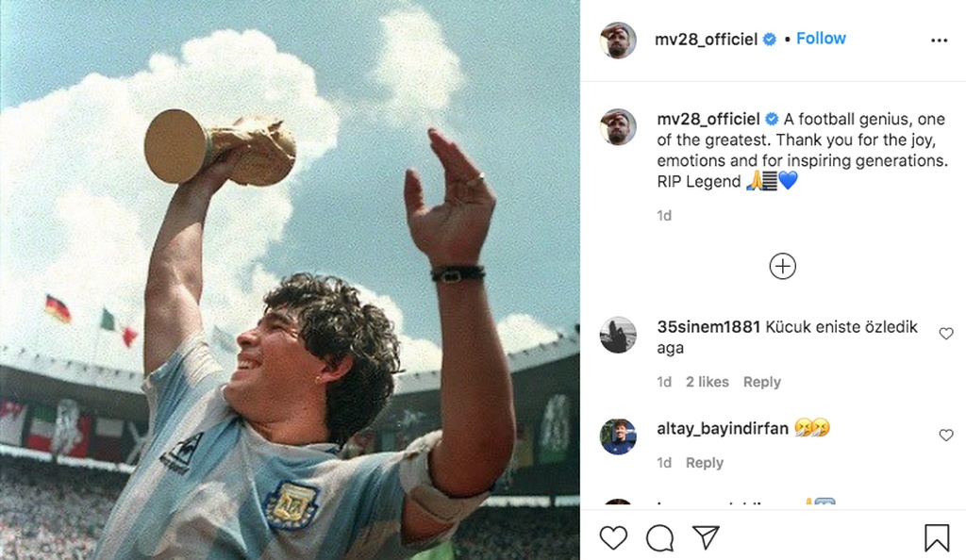View the 2 likes on the comment
The image size is (966, 560).
(707, 382)
